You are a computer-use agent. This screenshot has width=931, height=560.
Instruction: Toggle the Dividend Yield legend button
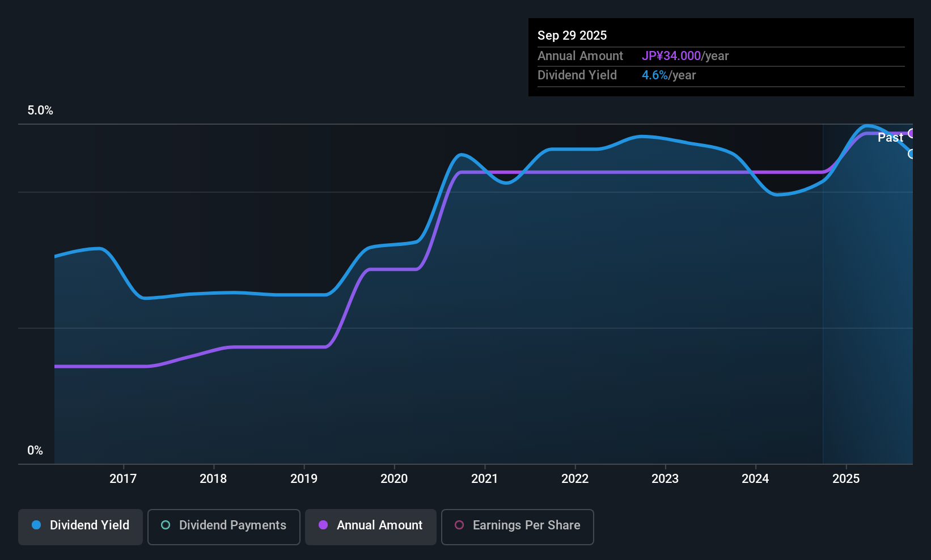coord(81,525)
